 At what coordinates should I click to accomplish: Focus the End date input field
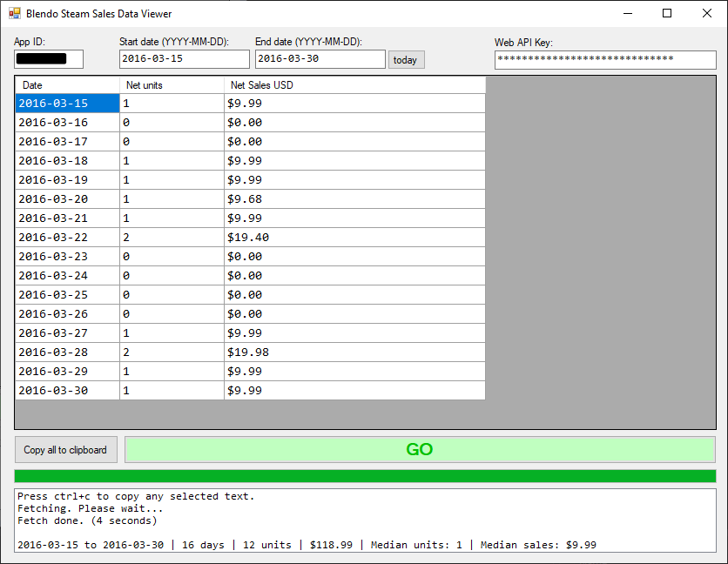(x=320, y=59)
